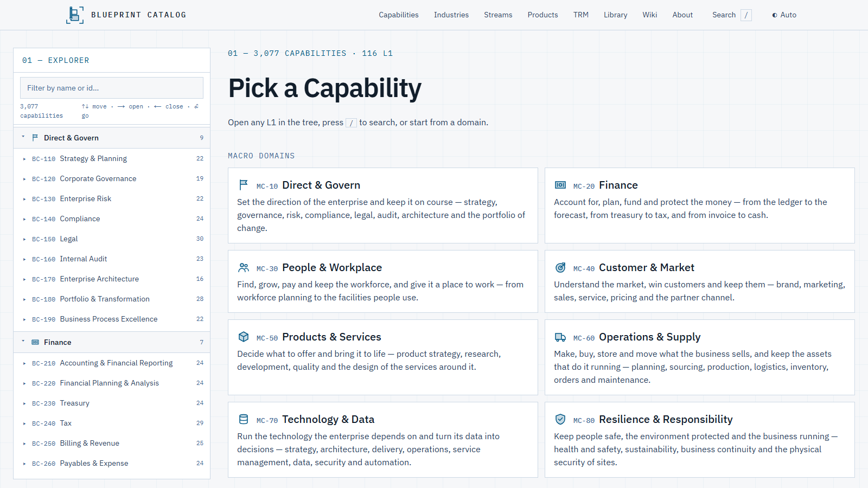Screen dimensions: 868x488
Task: Select BC-130 Enterprise Risk row
Action: click(x=112, y=199)
